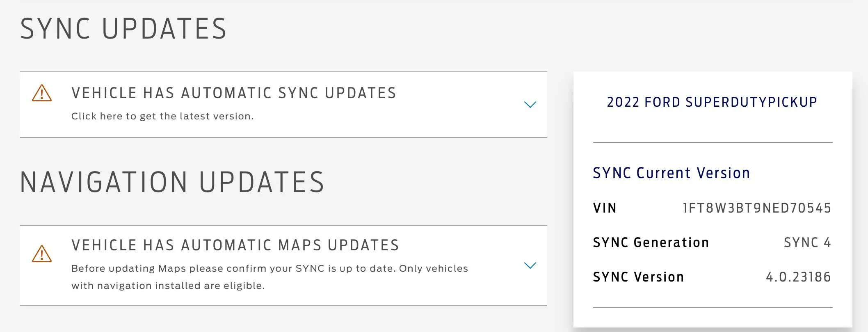Open the 'Vehicle Has Automatic SYNC Updates' heading
868x332 pixels.
pos(234,93)
